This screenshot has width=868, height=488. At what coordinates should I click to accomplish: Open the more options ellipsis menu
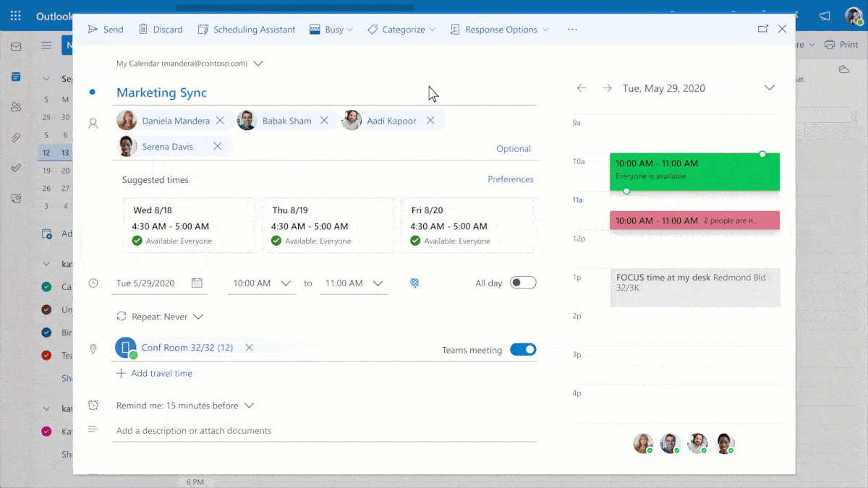[x=572, y=29]
